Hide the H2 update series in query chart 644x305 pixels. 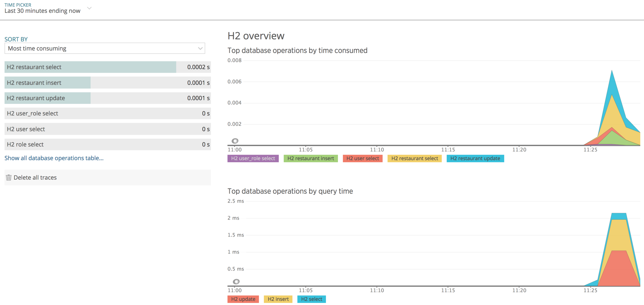(x=243, y=299)
